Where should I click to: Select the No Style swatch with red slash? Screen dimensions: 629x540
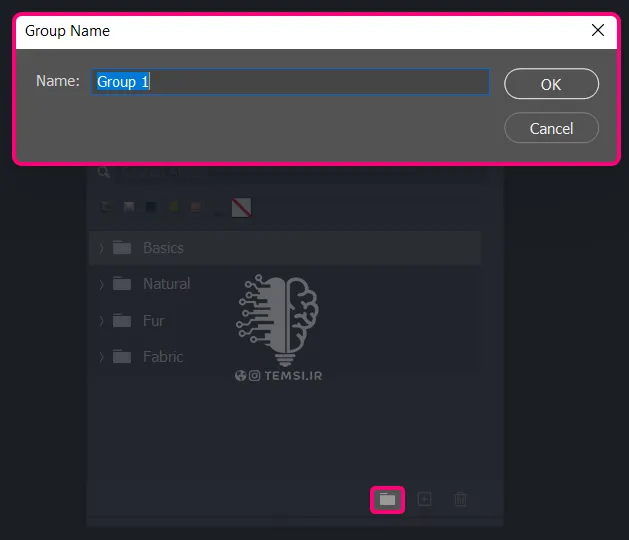[x=241, y=207]
